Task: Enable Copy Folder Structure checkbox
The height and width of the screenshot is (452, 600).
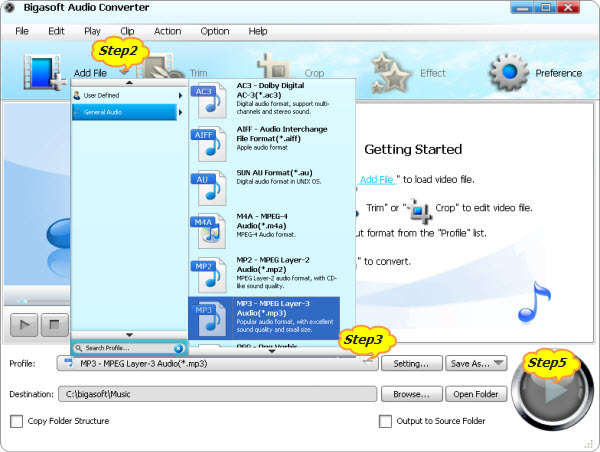Action: 16,421
